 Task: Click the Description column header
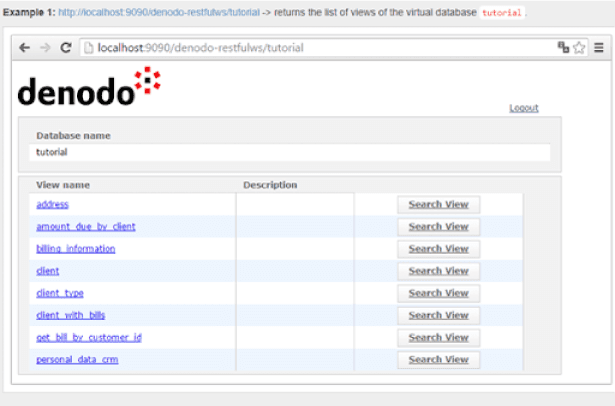pos(270,185)
